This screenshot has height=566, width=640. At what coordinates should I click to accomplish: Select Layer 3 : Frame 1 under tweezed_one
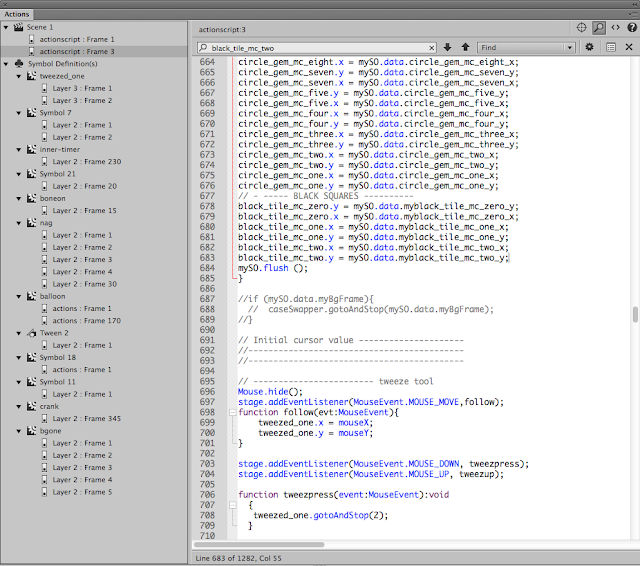pyautogui.click(x=82, y=88)
